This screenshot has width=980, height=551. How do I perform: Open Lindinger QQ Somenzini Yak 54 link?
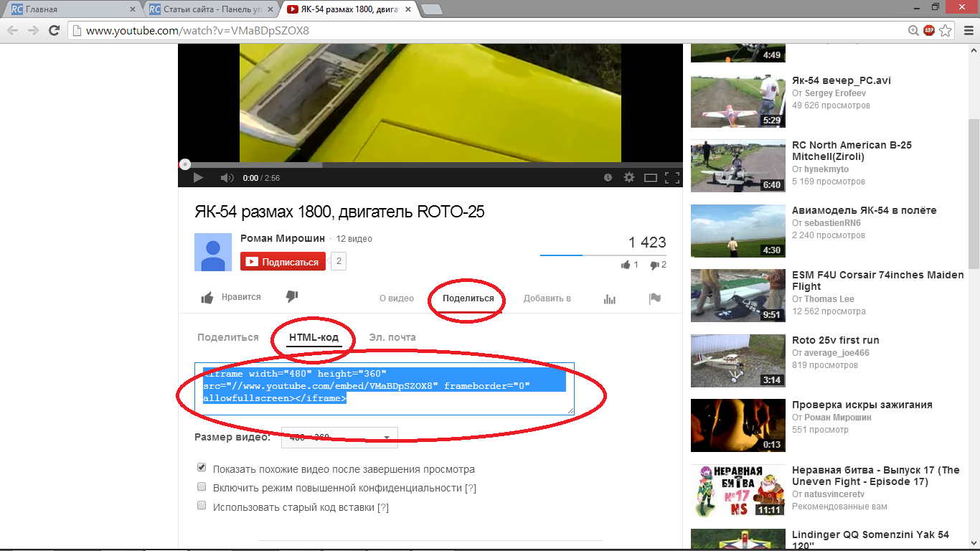(870, 540)
